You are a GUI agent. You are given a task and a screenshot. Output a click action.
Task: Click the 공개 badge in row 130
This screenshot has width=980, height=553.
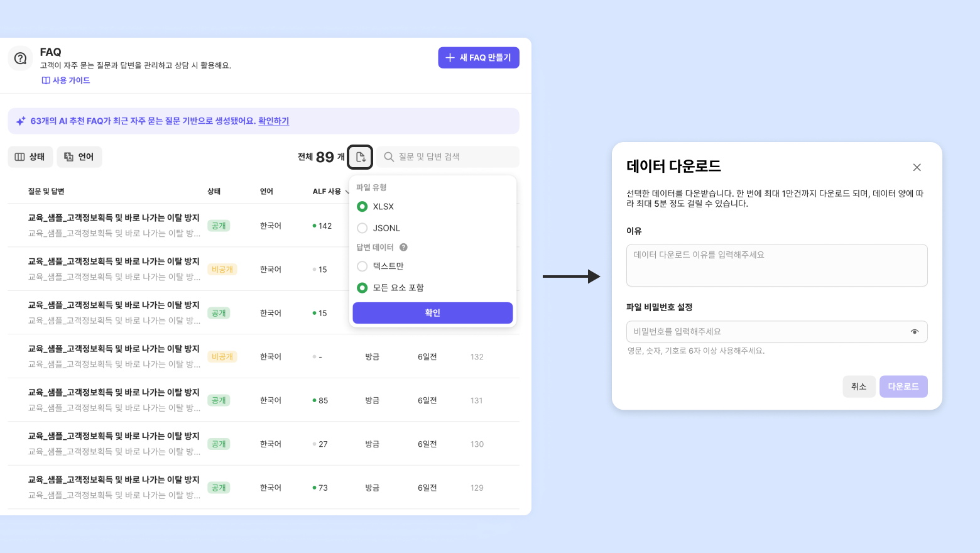pos(219,444)
